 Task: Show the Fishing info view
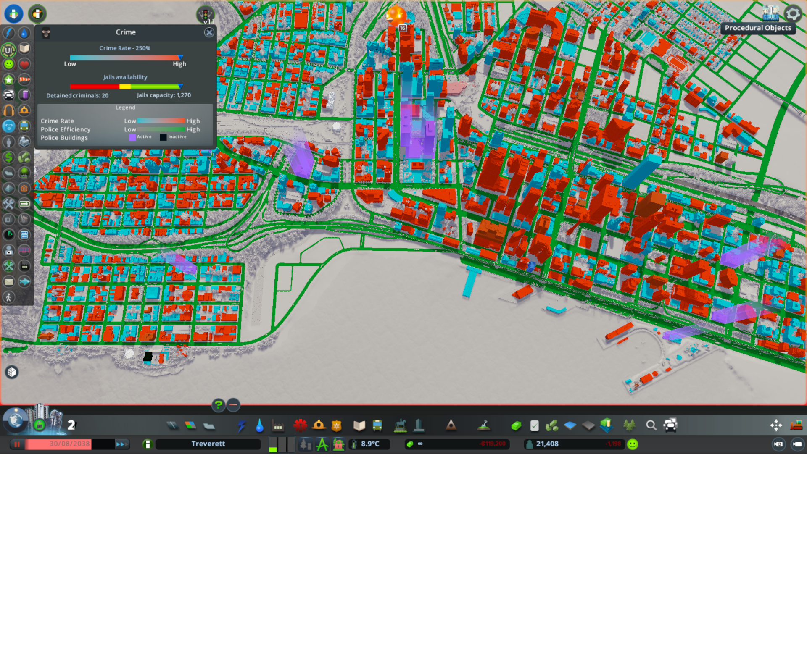(x=24, y=281)
